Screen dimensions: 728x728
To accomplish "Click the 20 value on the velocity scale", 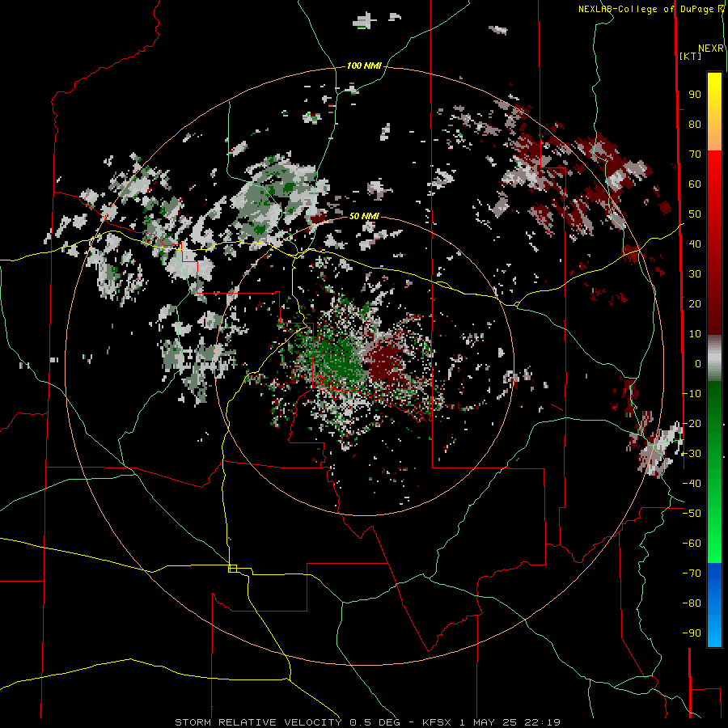I will 695,303.
